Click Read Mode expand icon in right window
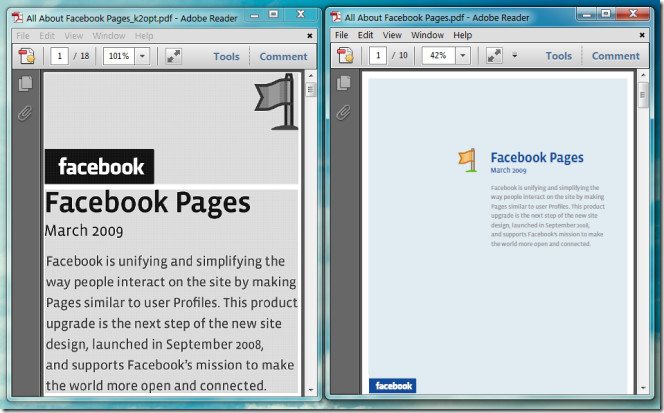The width and height of the screenshot is (664, 413). tap(494, 55)
